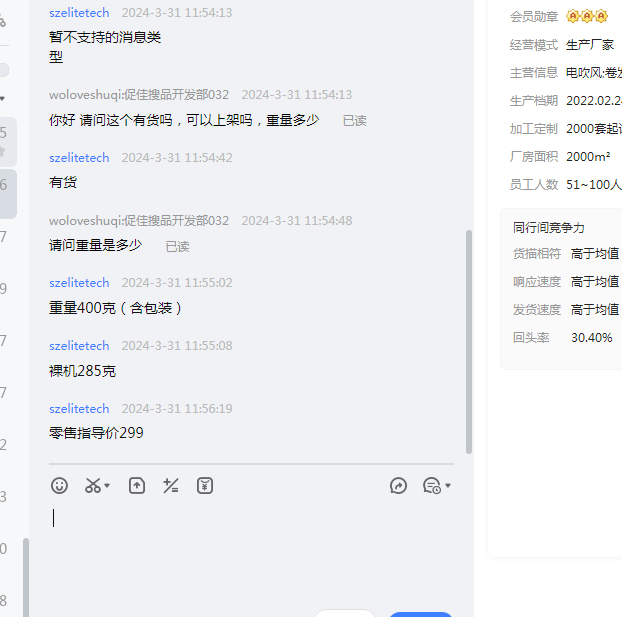Click the 同行间竞争力 section header
The height and width of the screenshot is (617, 622).
click(549, 228)
